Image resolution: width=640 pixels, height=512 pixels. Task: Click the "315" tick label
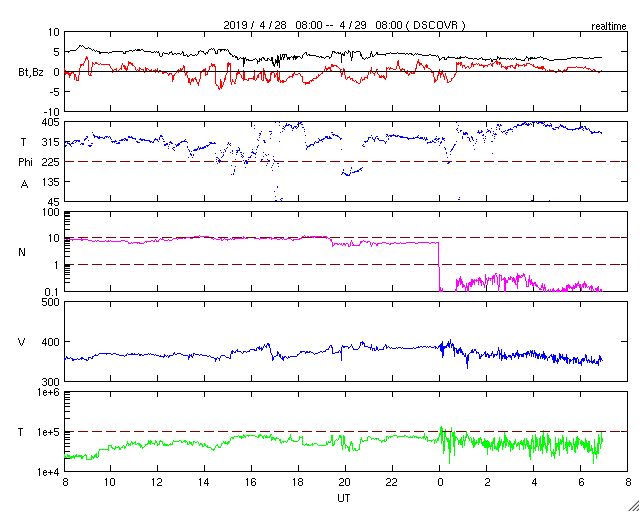pos(51,142)
